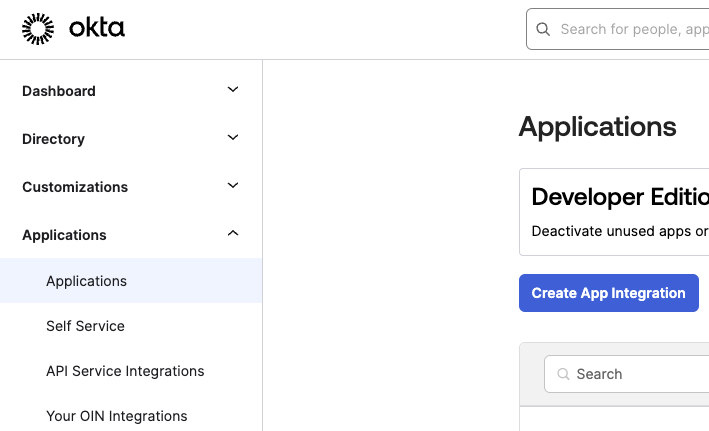This screenshot has width=709, height=431.
Task: Go to the highlighted Applications sub-item
Action: 131,281
